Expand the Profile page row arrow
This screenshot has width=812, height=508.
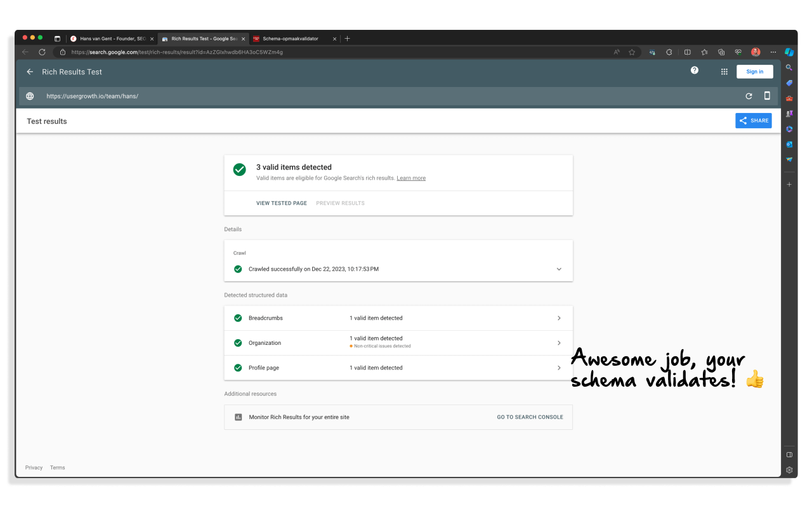[559, 368]
